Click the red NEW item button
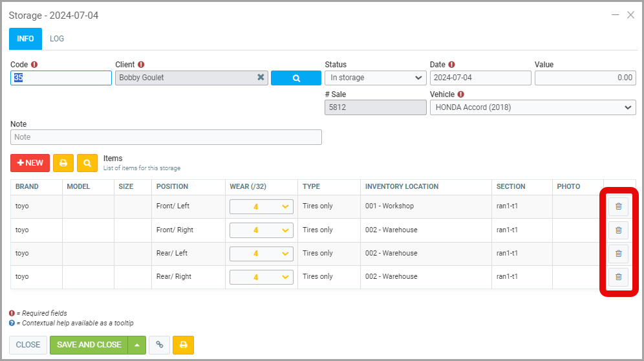 pyautogui.click(x=30, y=163)
